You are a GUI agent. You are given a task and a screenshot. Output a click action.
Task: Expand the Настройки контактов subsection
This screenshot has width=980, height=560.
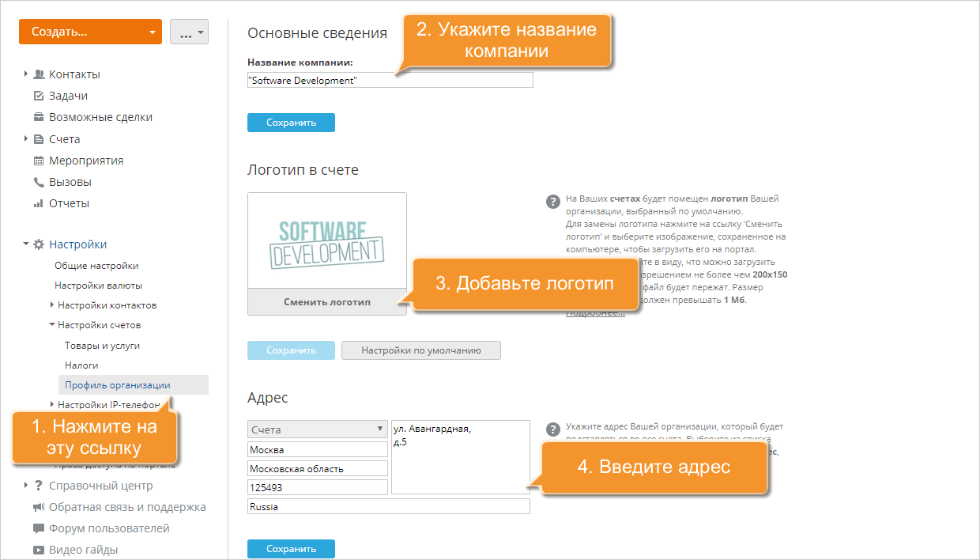pos(51,305)
